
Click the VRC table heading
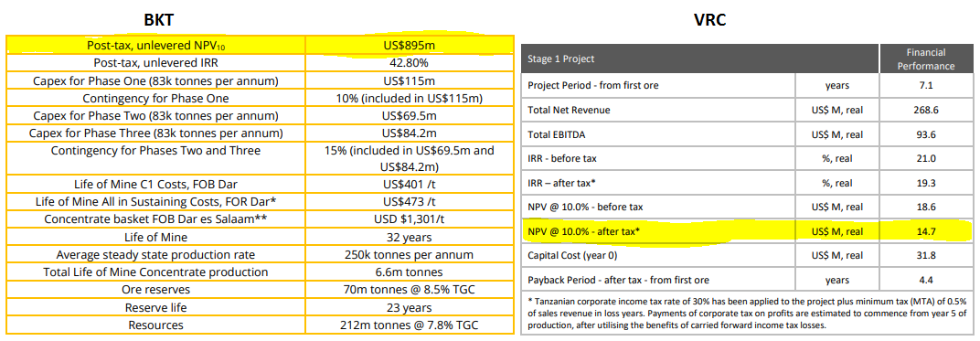710,19
